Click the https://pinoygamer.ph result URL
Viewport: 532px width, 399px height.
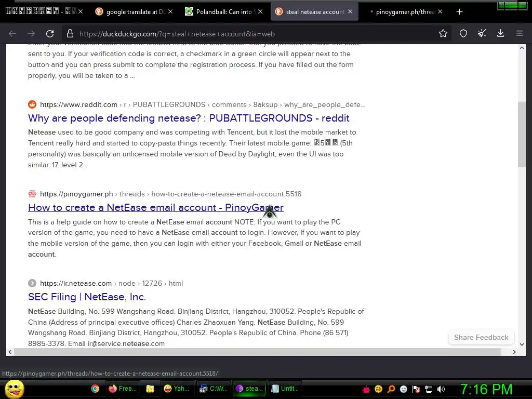click(x=76, y=194)
